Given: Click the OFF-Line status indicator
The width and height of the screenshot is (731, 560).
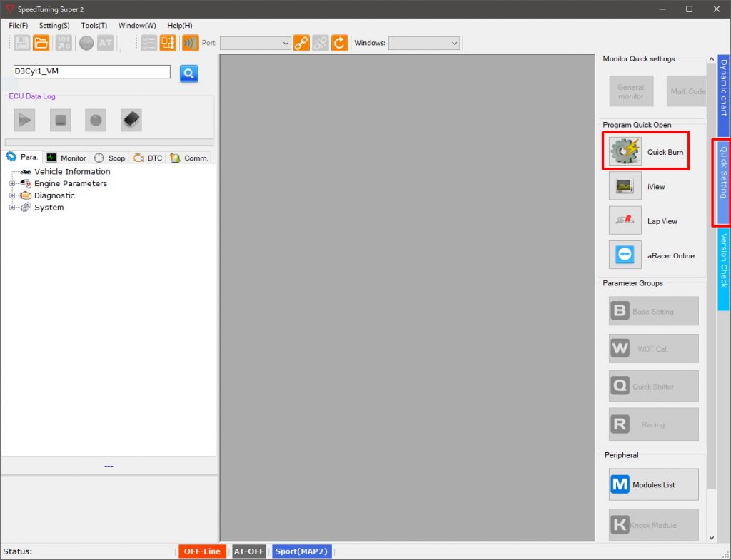Looking at the screenshot, I should (202, 551).
